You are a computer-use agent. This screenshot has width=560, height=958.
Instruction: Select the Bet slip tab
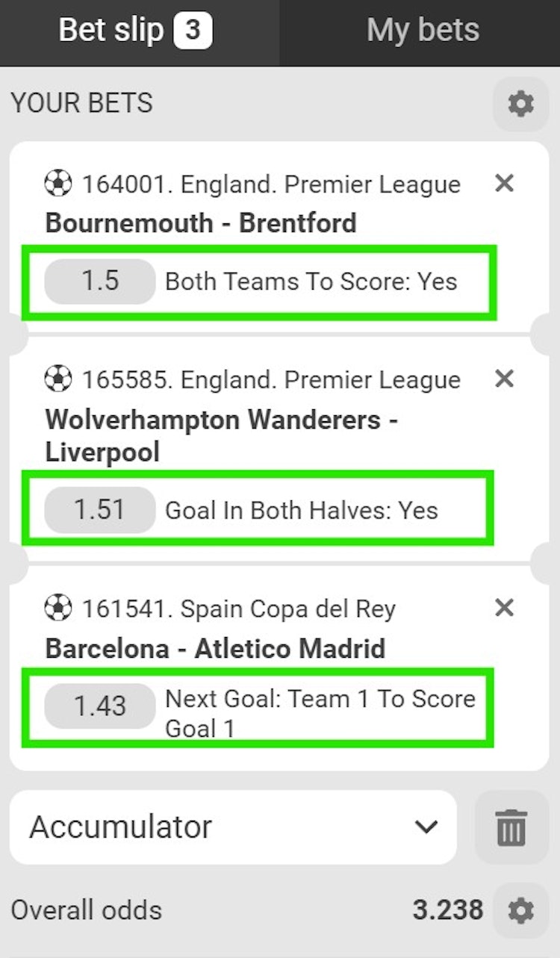112,30
